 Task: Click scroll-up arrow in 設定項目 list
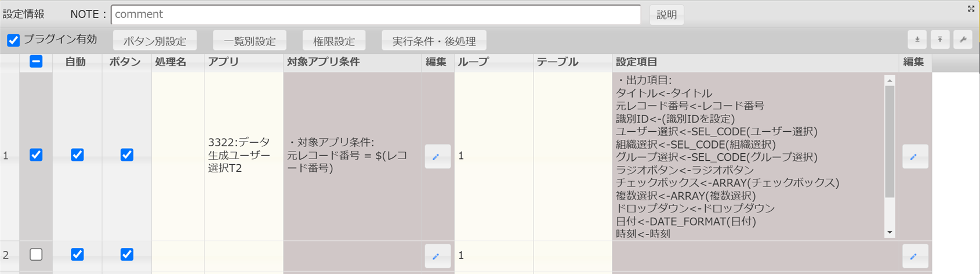(890, 80)
